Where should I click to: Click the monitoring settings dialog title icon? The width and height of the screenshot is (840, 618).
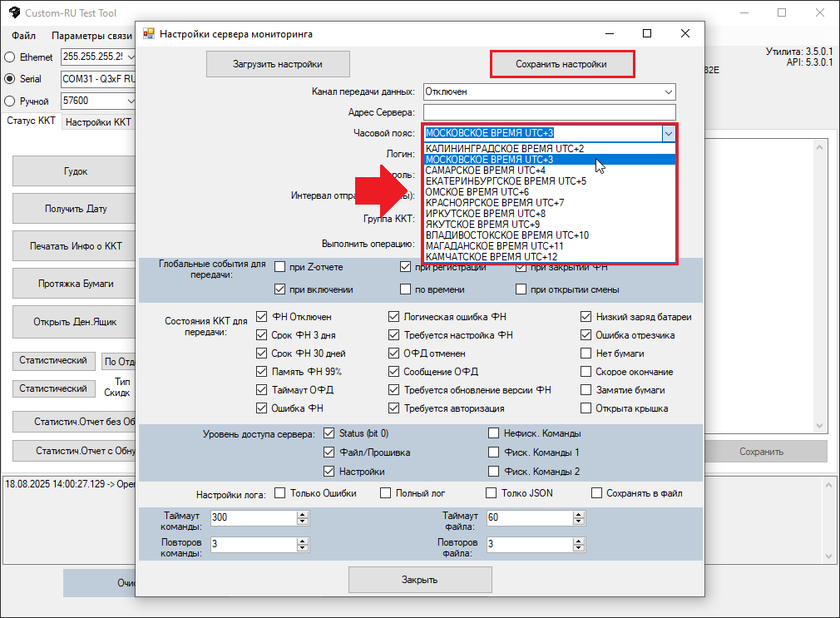pyautogui.click(x=149, y=34)
